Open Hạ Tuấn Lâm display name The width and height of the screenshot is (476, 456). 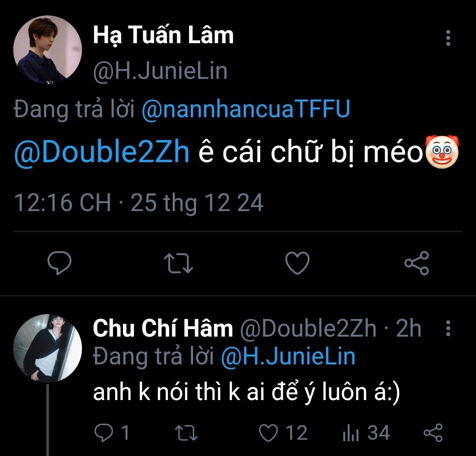(x=163, y=35)
